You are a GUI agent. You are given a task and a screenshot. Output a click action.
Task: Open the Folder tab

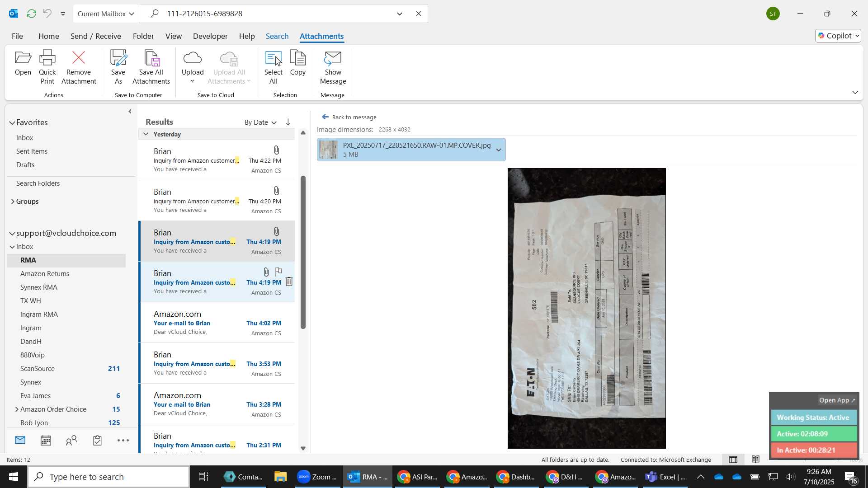143,36
